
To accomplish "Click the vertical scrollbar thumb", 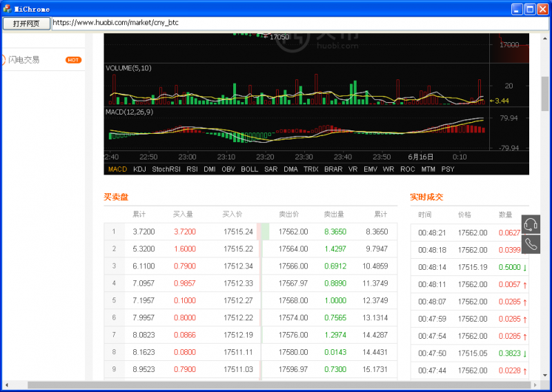I will point(545,93).
